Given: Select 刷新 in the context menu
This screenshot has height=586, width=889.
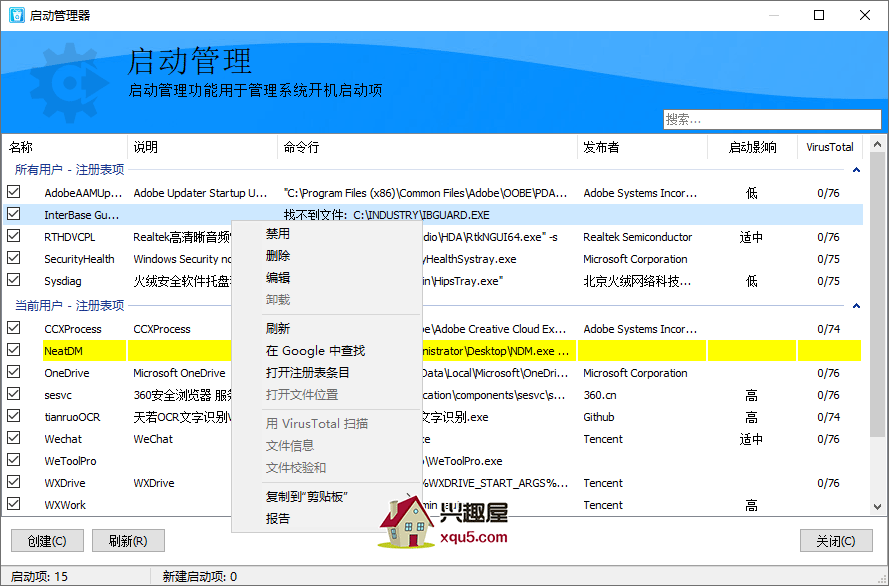Looking at the screenshot, I should click(x=278, y=329).
